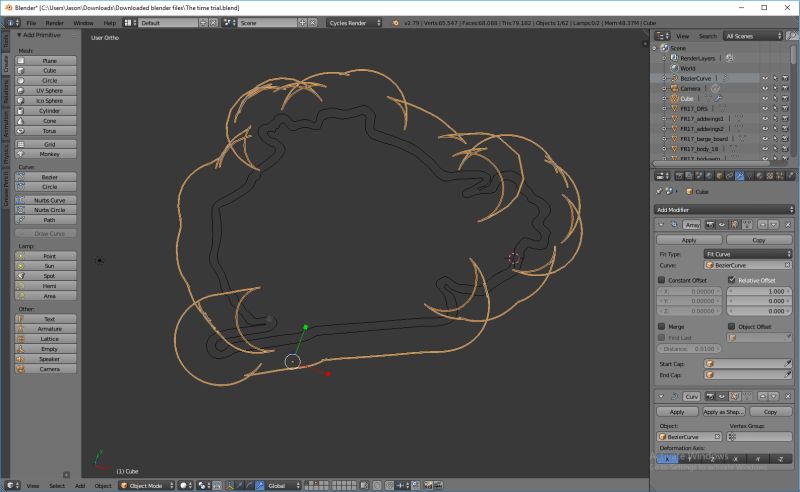Collapse the Array modifier panel

661,225
